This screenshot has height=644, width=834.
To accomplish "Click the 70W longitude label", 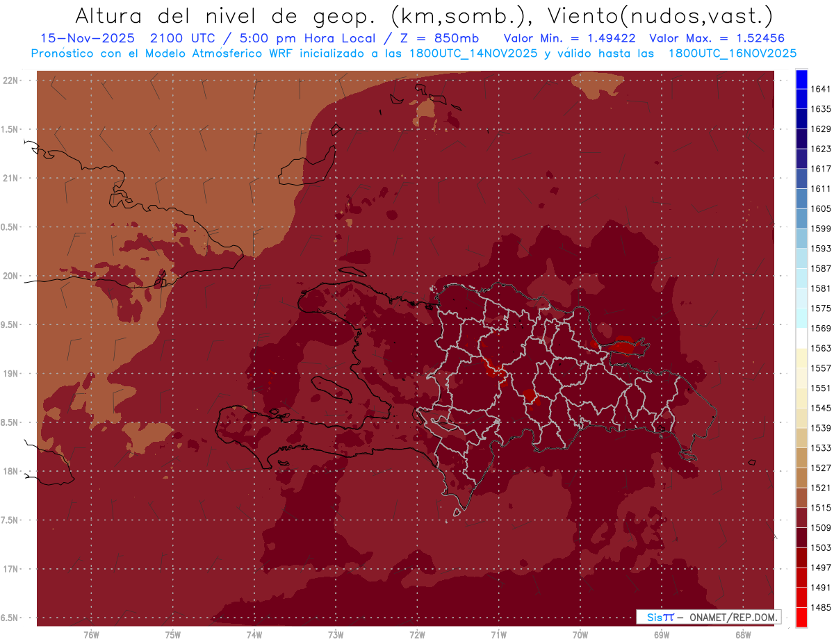I will pyautogui.click(x=580, y=635).
